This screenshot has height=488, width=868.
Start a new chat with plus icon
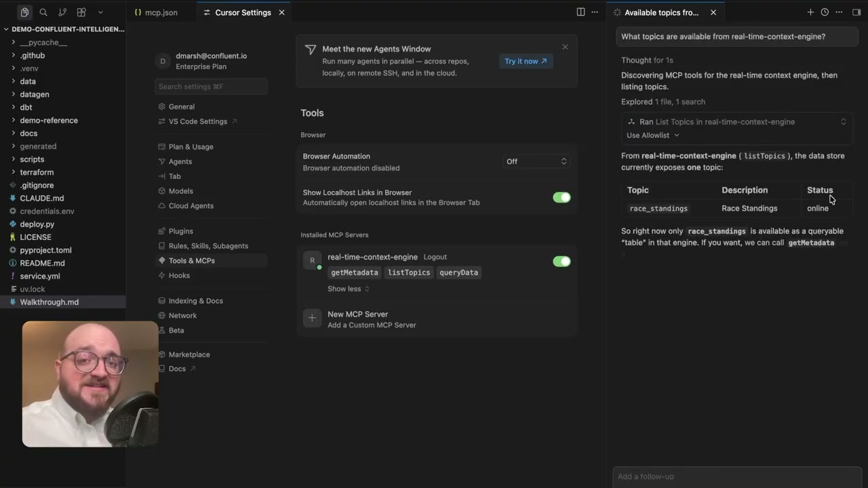click(x=810, y=12)
